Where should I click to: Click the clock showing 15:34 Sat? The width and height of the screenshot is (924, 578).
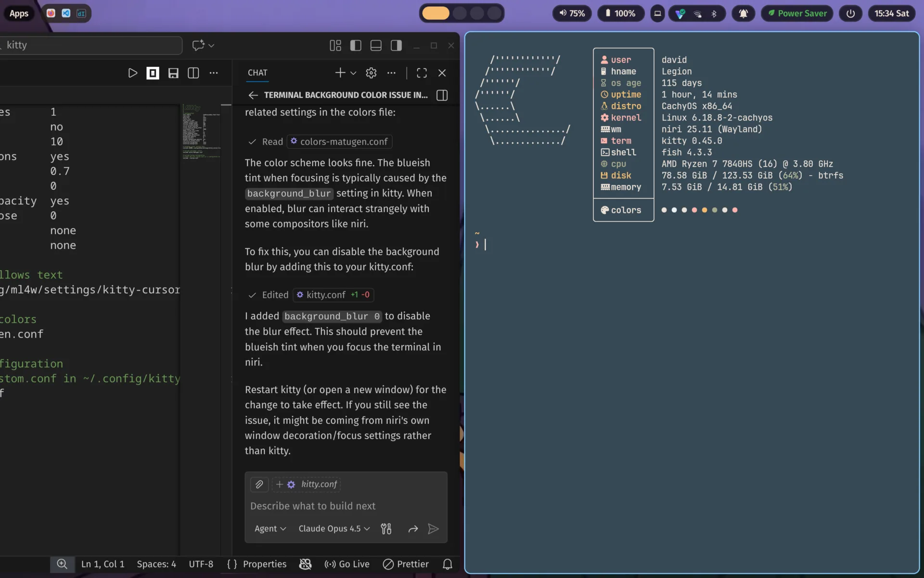(892, 13)
